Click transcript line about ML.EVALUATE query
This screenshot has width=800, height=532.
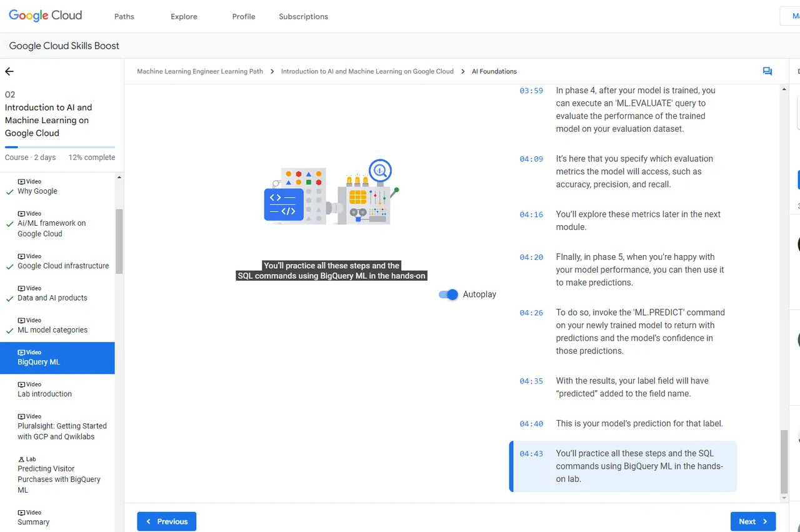(636, 109)
